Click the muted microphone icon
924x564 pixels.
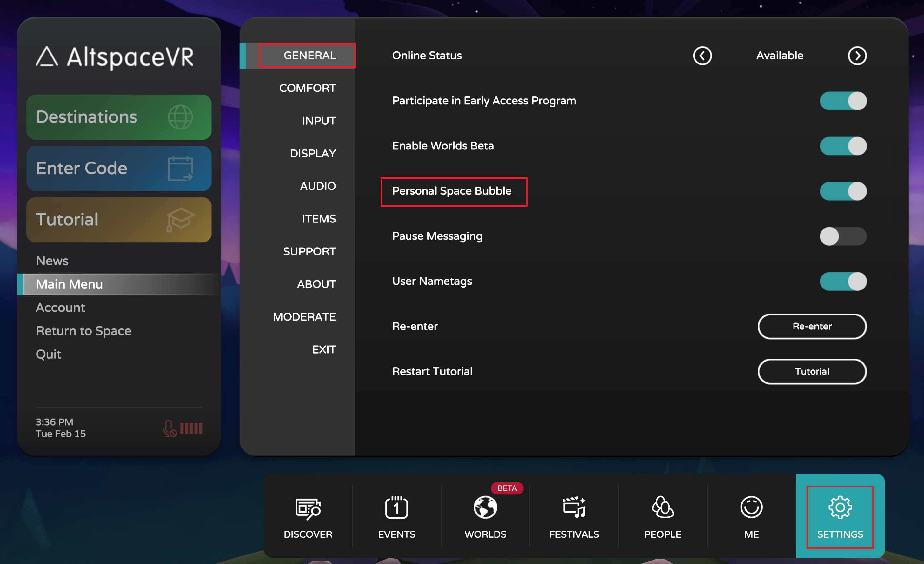click(170, 428)
